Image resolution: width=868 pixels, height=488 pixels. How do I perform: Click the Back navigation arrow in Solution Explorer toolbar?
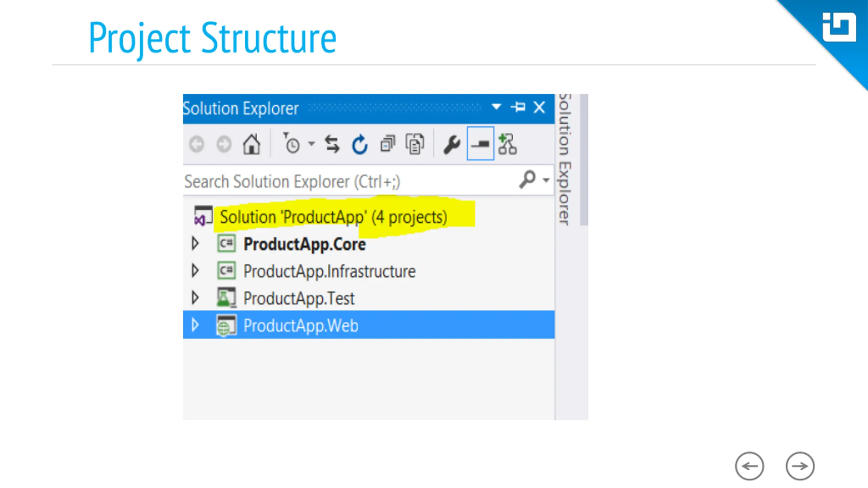tap(197, 145)
